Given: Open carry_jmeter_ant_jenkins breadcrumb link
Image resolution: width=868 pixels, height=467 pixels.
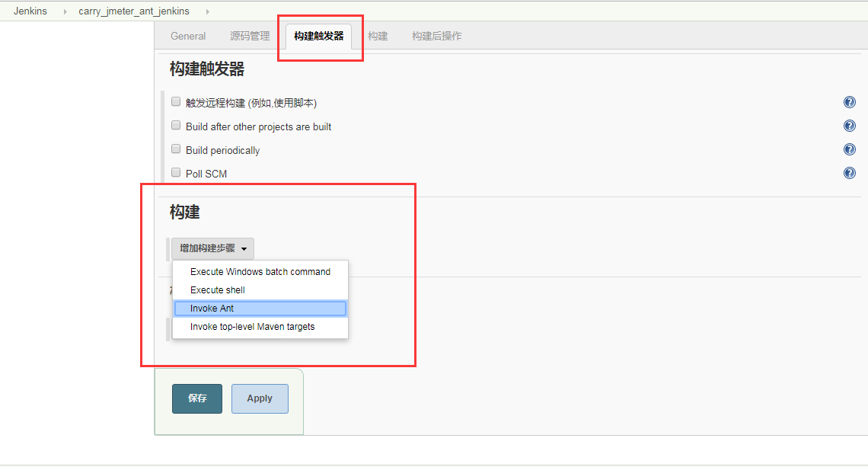Looking at the screenshot, I should [134, 11].
